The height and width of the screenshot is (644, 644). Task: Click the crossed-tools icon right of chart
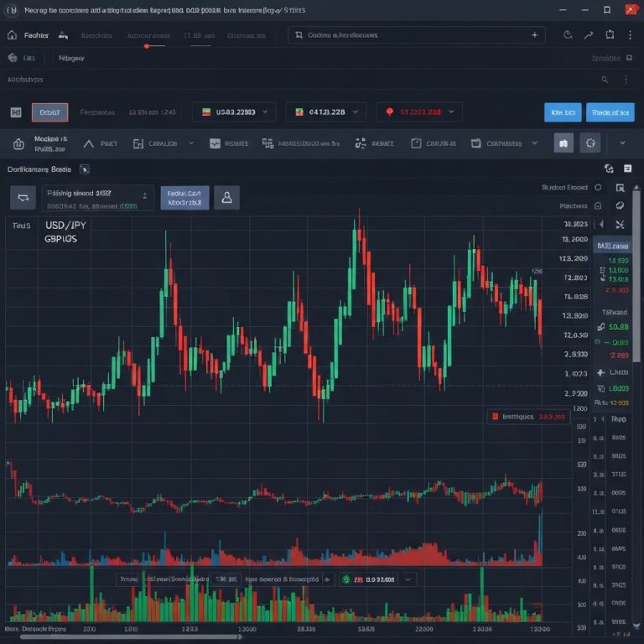coord(620,225)
